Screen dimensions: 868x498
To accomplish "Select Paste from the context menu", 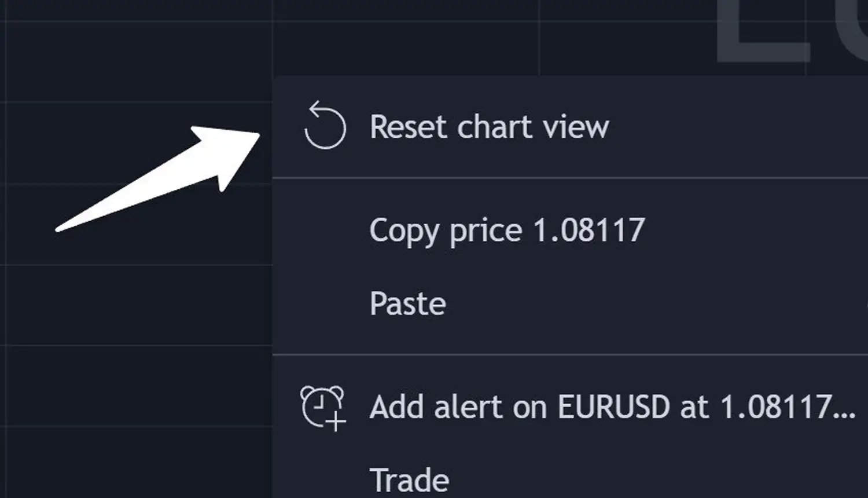I will click(x=408, y=303).
